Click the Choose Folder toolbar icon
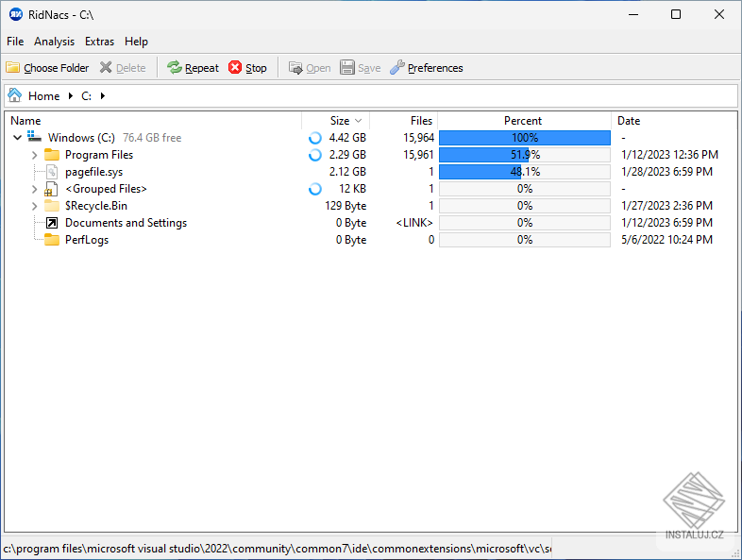 tap(13, 68)
